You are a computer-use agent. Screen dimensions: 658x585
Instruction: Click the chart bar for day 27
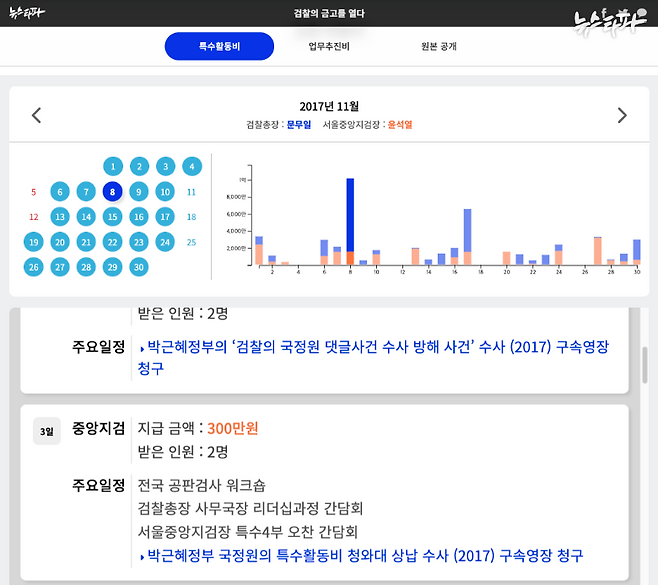(598, 251)
